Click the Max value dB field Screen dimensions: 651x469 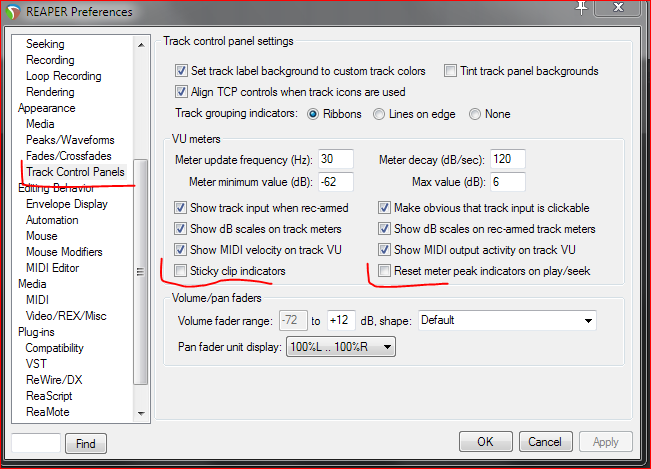[x=508, y=182]
